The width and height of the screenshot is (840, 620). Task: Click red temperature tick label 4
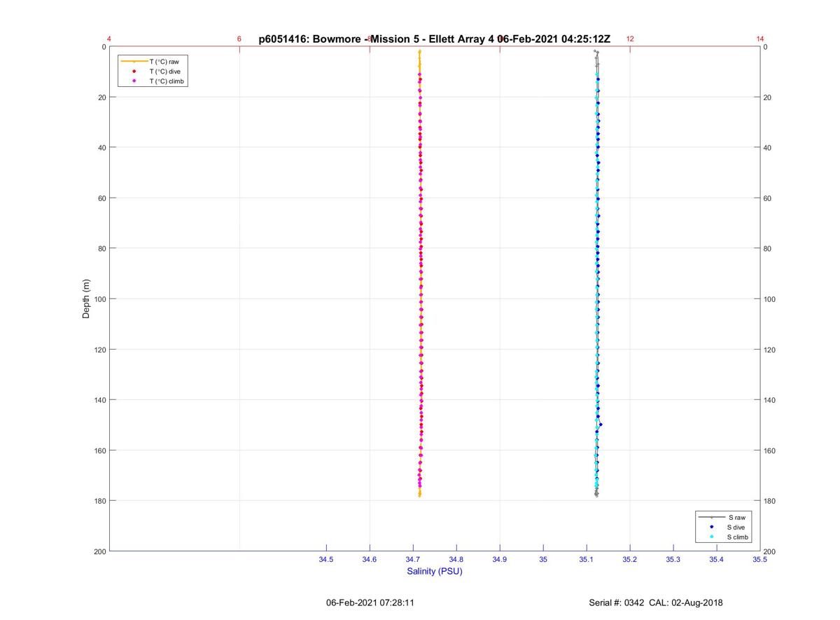click(109, 39)
